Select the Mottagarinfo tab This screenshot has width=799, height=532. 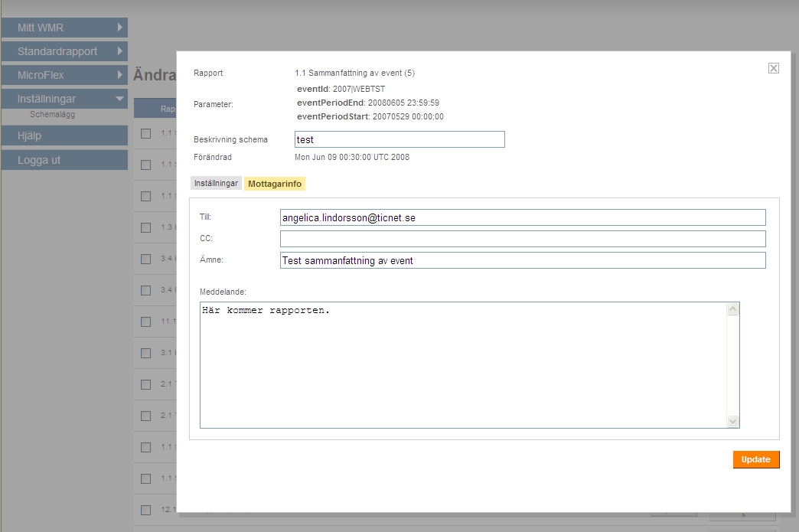coord(275,184)
